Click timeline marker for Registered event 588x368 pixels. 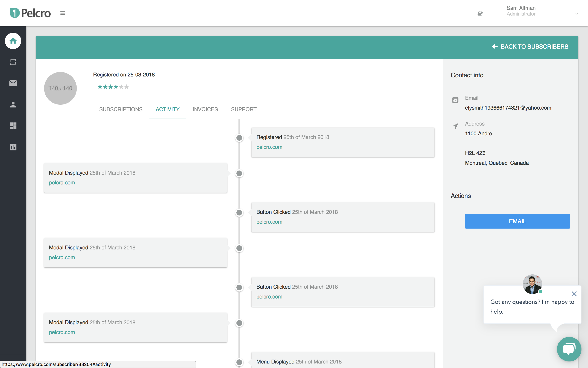[x=239, y=138]
